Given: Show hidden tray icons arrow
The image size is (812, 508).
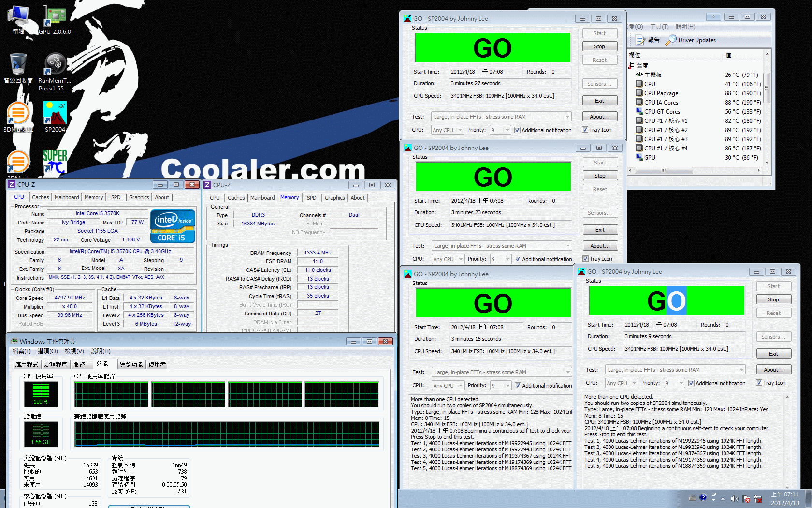Looking at the screenshot, I should click(723, 498).
